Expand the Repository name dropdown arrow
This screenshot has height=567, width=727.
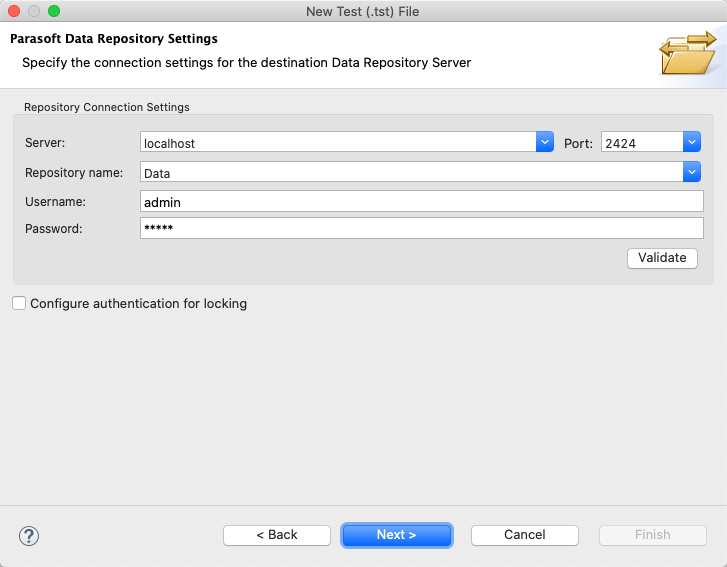691,172
